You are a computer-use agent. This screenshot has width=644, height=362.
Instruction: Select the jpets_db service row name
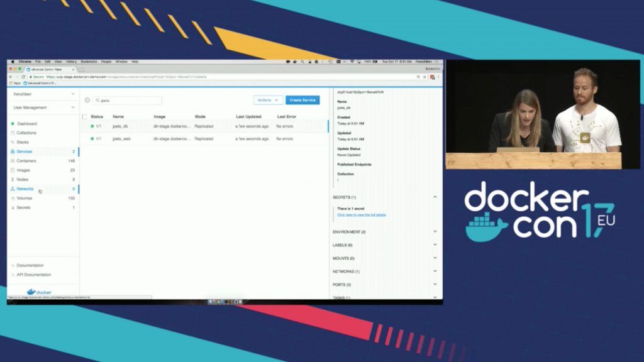tap(120, 126)
